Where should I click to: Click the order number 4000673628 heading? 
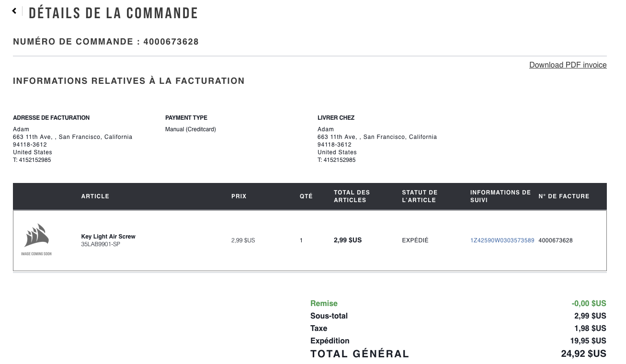pos(106,42)
